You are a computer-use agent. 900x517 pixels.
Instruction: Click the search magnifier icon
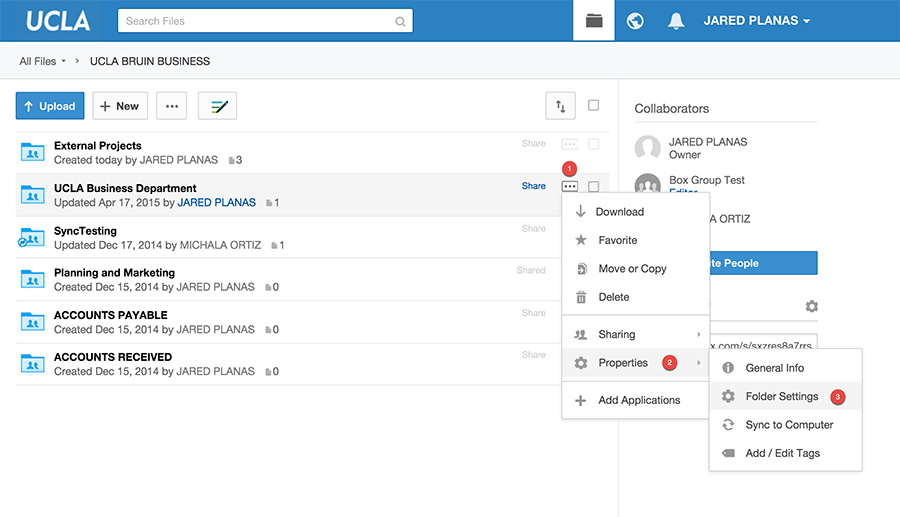click(400, 21)
